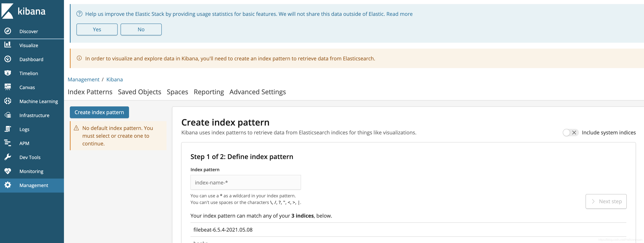Select the Logs menu label
Screen dimensions: 644x243
(24, 130)
